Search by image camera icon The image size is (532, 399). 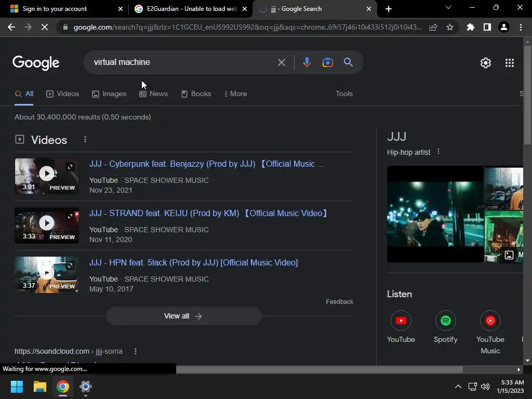327,62
